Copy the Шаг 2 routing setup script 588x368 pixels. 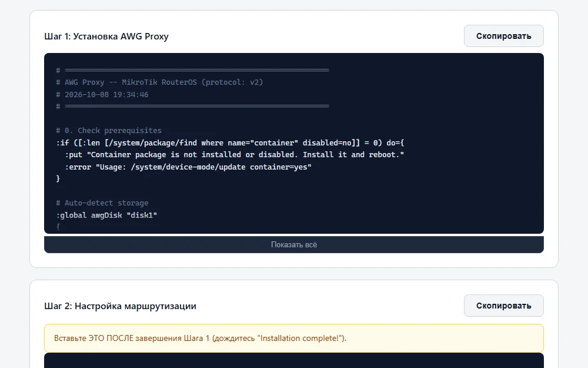pos(504,306)
